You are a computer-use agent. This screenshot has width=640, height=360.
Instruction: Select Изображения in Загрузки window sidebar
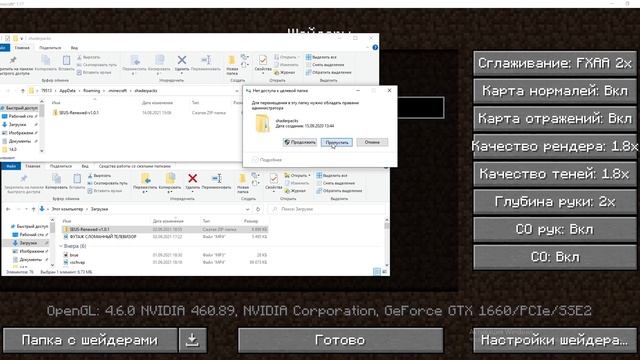pyautogui.click(x=31, y=251)
